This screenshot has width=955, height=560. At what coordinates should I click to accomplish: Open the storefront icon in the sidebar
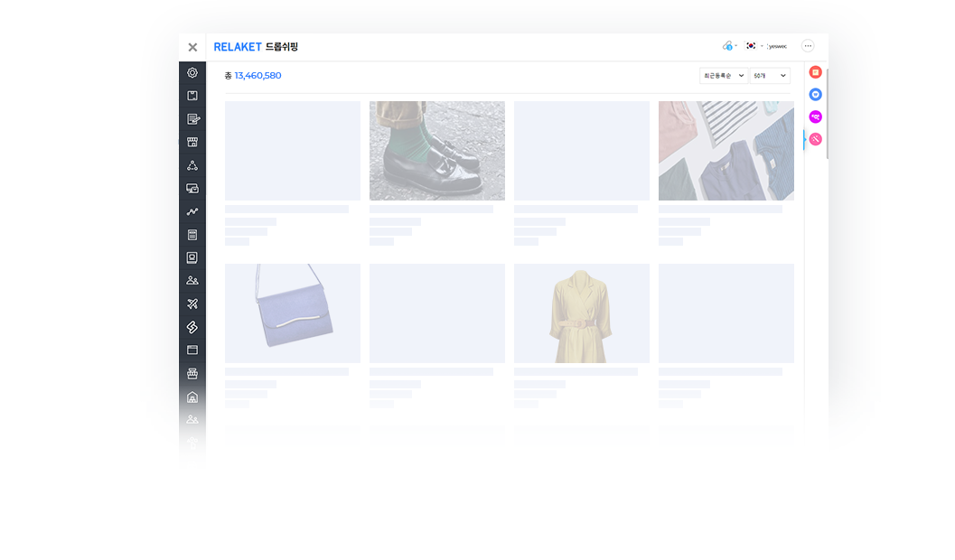pyautogui.click(x=192, y=141)
